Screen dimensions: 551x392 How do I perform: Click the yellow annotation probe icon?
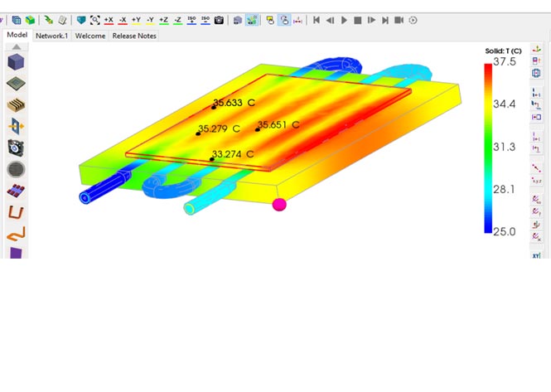coord(270,20)
